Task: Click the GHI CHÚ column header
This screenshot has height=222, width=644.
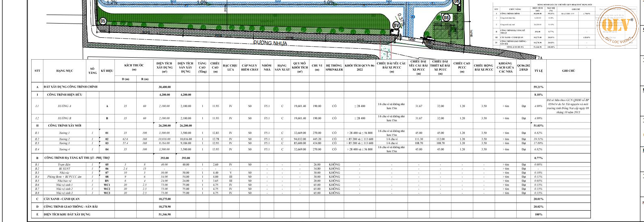Action: (x=568, y=71)
